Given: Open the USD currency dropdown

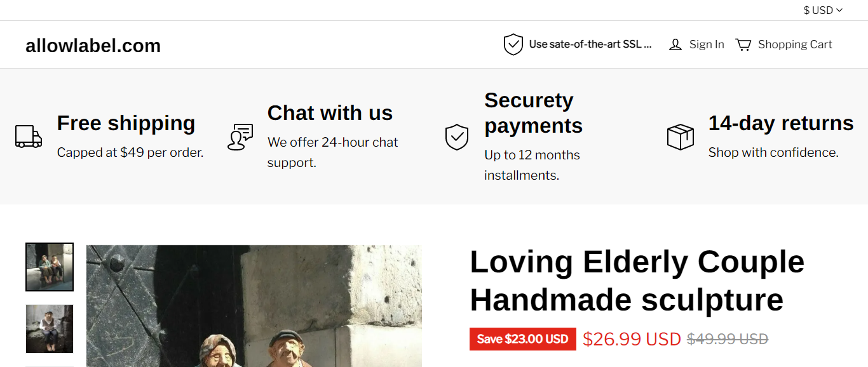Looking at the screenshot, I should pyautogui.click(x=822, y=10).
